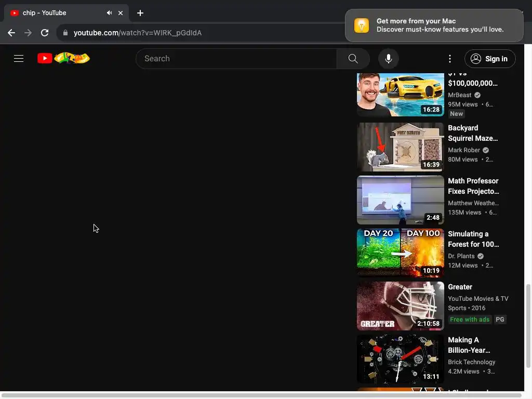The height and width of the screenshot is (399, 532).
Task: Click Mark Rober verified badge
Action: [486, 150]
